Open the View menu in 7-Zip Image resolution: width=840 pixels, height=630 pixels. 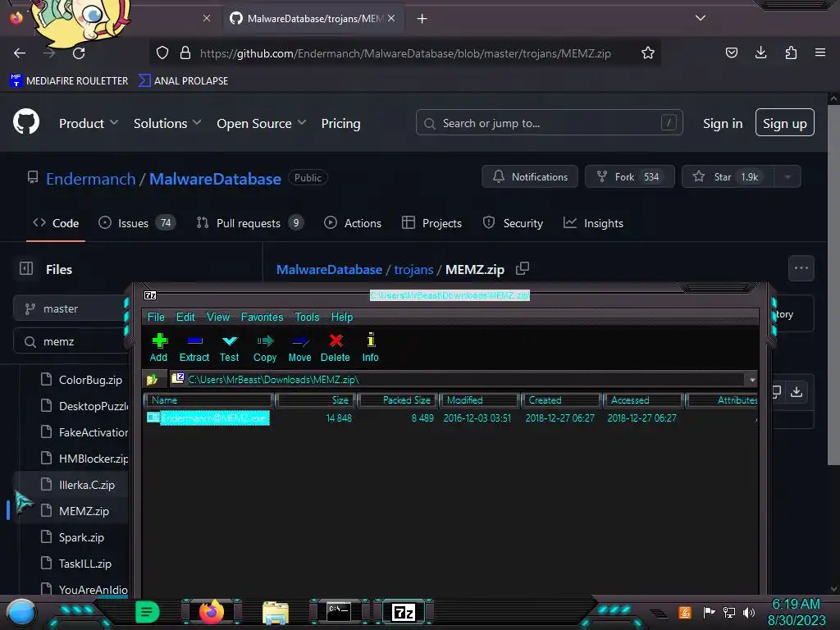pos(218,317)
